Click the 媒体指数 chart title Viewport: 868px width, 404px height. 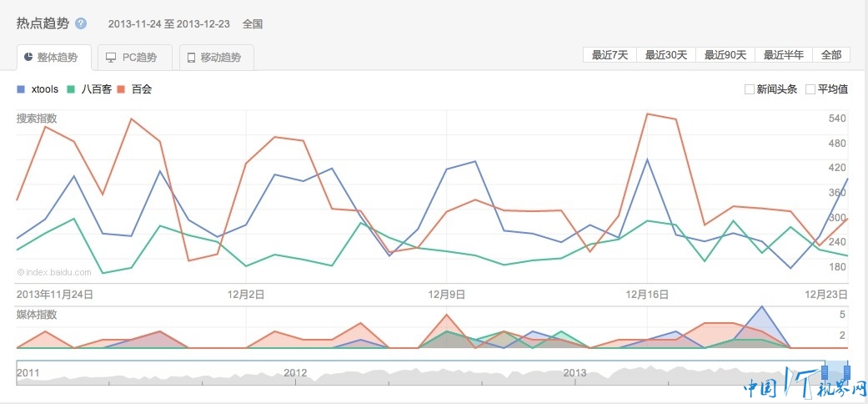click(37, 315)
